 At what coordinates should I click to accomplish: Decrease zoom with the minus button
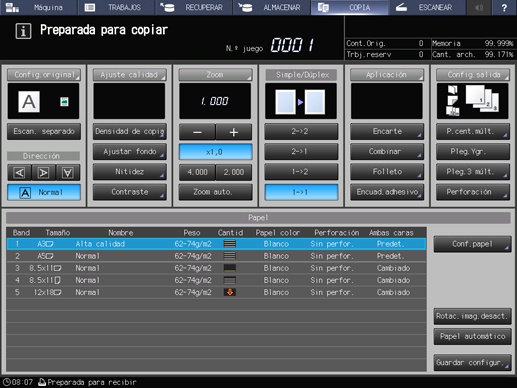tap(197, 132)
